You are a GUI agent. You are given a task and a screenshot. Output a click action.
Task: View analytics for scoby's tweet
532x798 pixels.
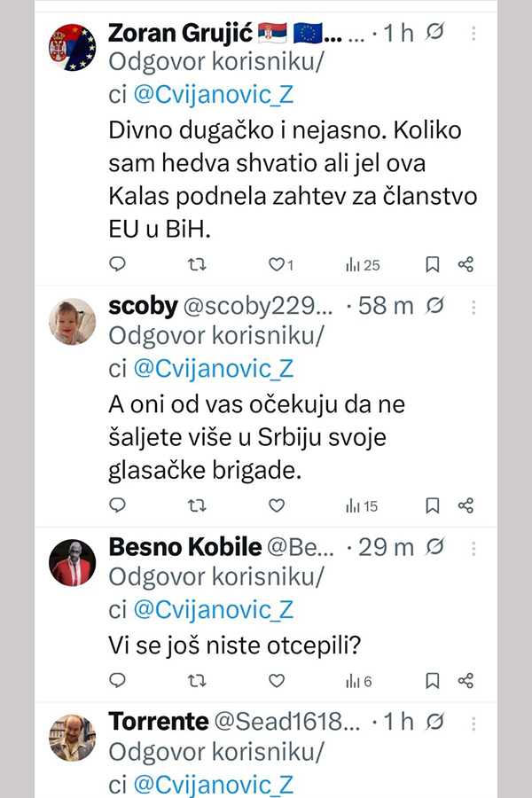pyautogui.click(x=361, y=505)
